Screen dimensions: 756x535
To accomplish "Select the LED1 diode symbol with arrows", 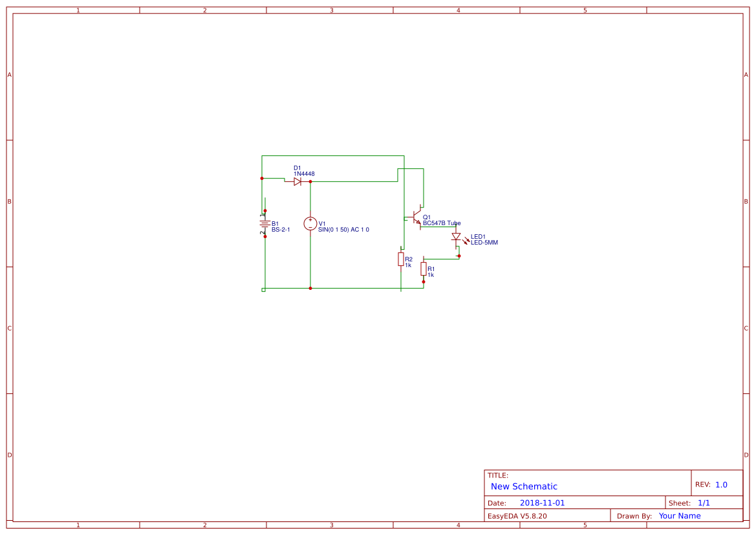I will 456,237.
